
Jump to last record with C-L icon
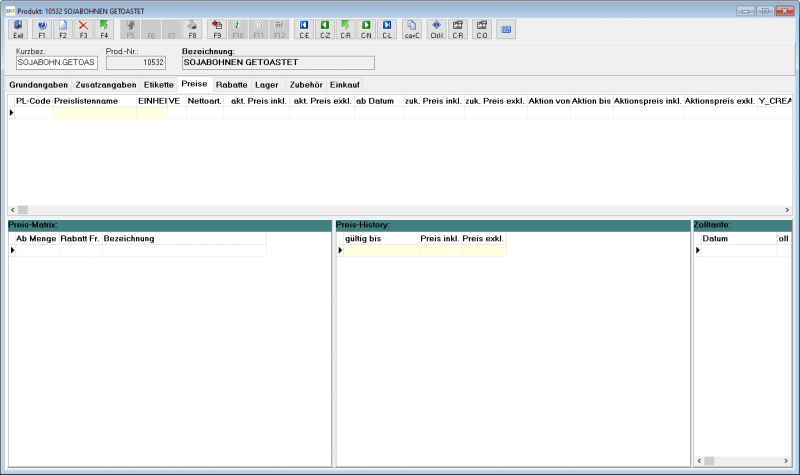(387, 29)
